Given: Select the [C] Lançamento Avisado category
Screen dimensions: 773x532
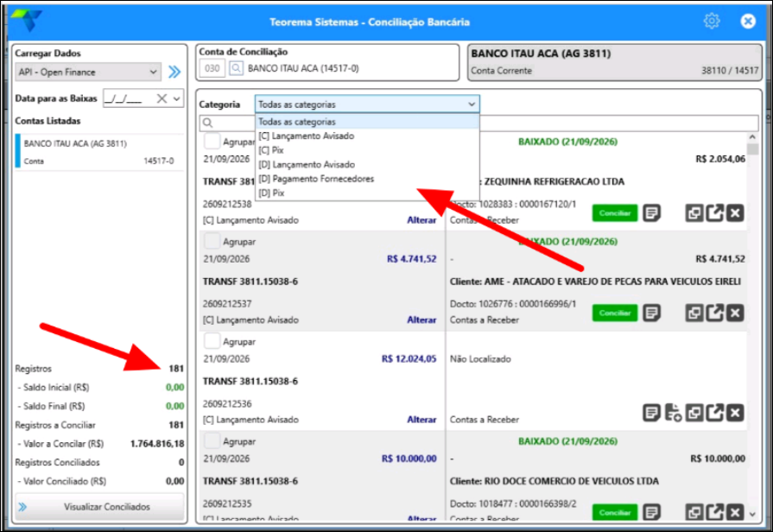Looking at the screenshot, I should click(367, 136).
